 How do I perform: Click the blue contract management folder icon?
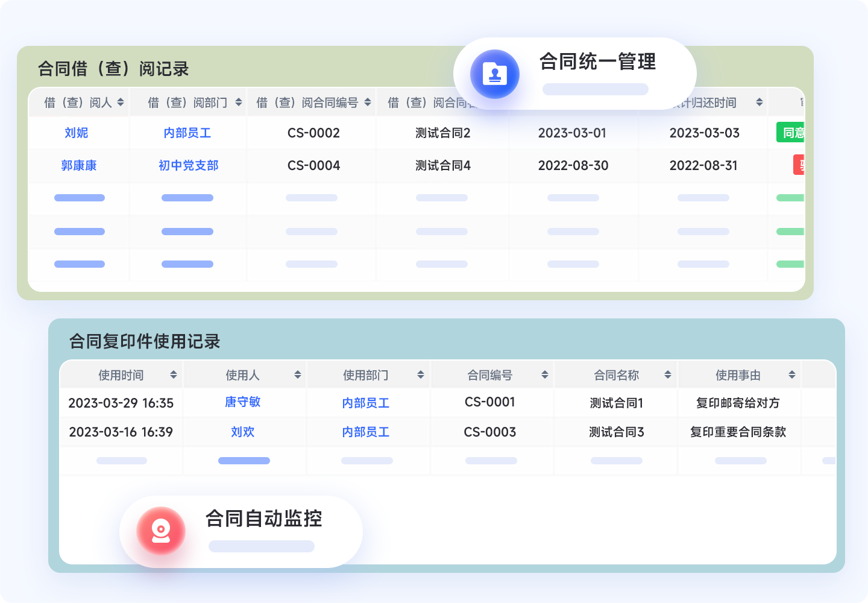pyautogui.click(x=495, y=74)
